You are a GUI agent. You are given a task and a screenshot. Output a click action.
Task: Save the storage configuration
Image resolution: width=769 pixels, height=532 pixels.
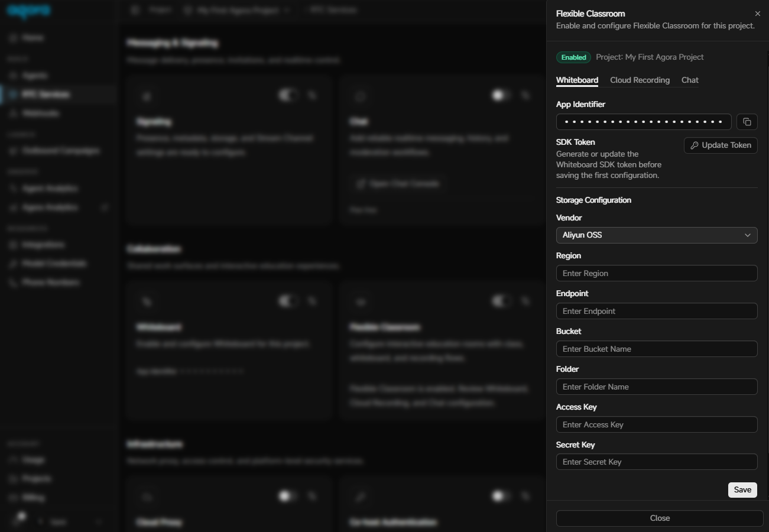coord(742,489)
